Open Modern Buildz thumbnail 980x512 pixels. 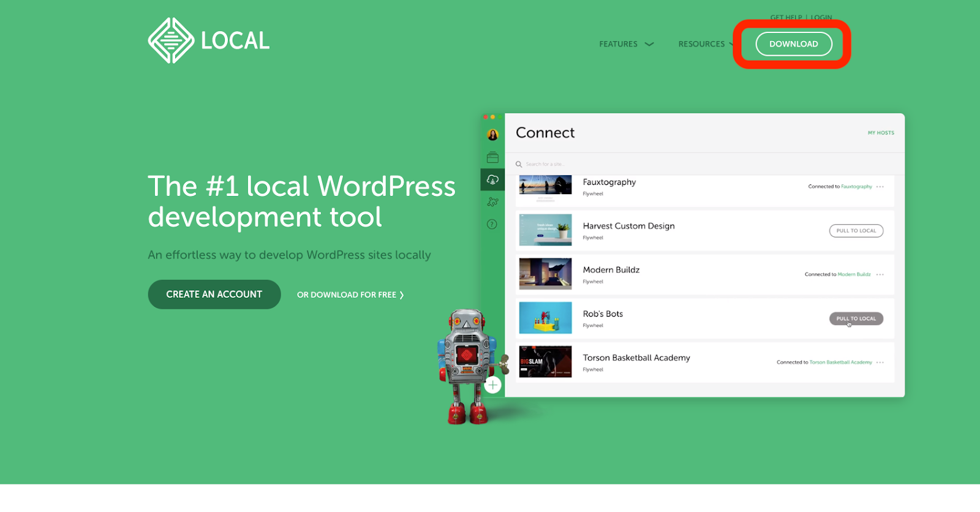(545, 274)
